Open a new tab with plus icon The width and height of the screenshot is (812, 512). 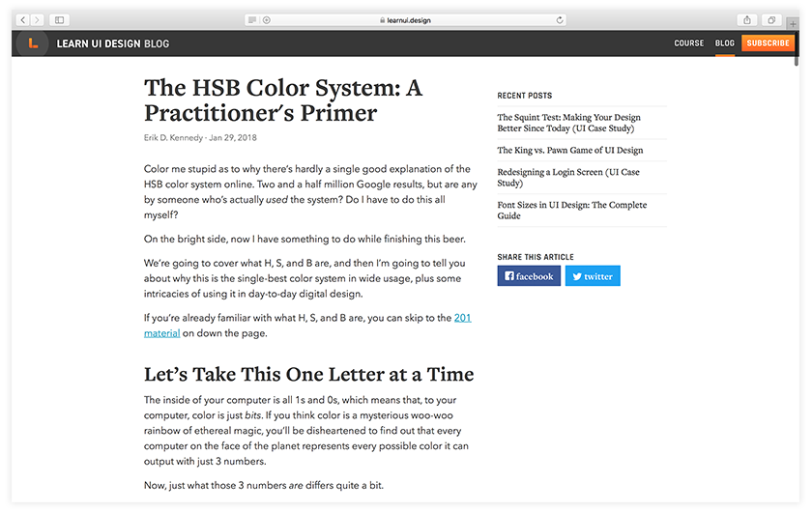pos(793,20)
